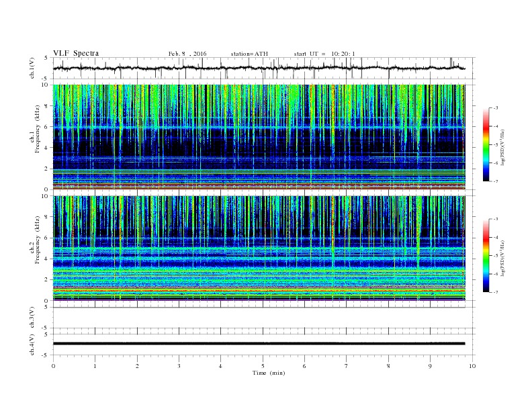Image resolution: width=532 pixels, height=411 pixels.
Task: Click the "2" kHz tick on ch.1 frequency axis
Action: 46,169
